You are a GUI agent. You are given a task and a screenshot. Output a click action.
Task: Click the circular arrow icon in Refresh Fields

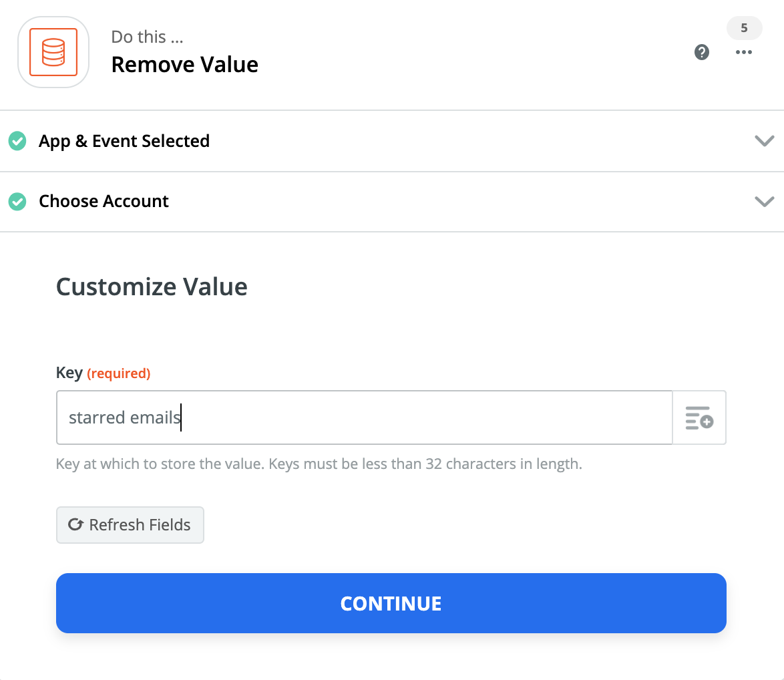[x=75, y=525]
